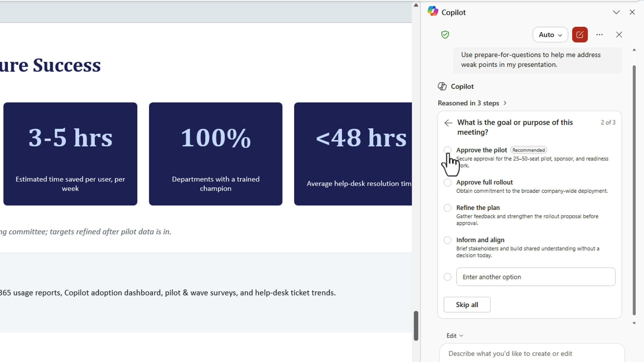Select the 'Approve the pilot' radio option
644x362 pixels.
click(447, 150)
